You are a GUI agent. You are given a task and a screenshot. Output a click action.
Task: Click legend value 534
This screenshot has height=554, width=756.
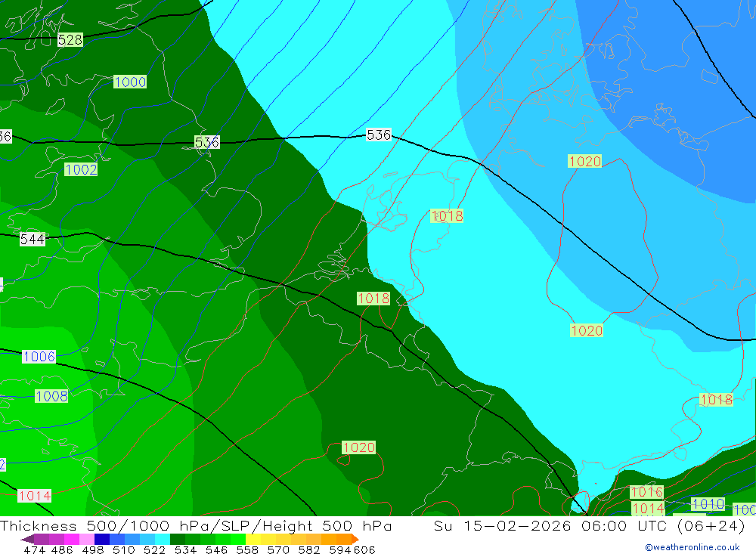coord(185,549)
